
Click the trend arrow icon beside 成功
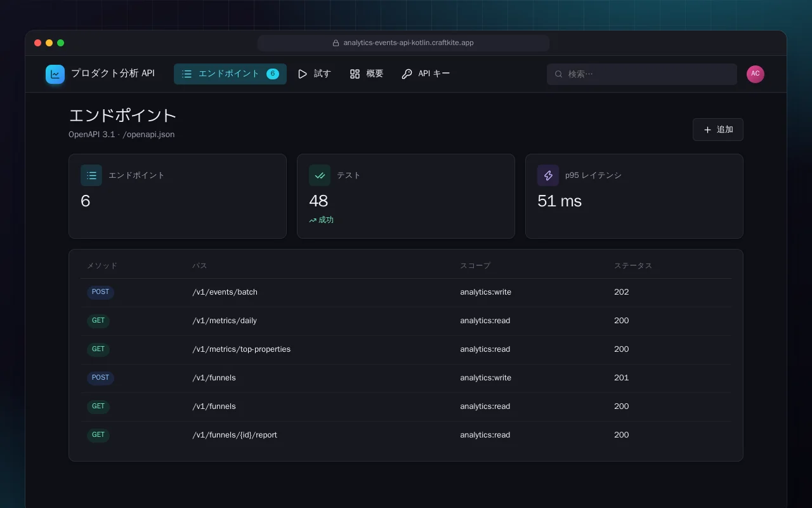pyautogui.click(x=313, y=220)
